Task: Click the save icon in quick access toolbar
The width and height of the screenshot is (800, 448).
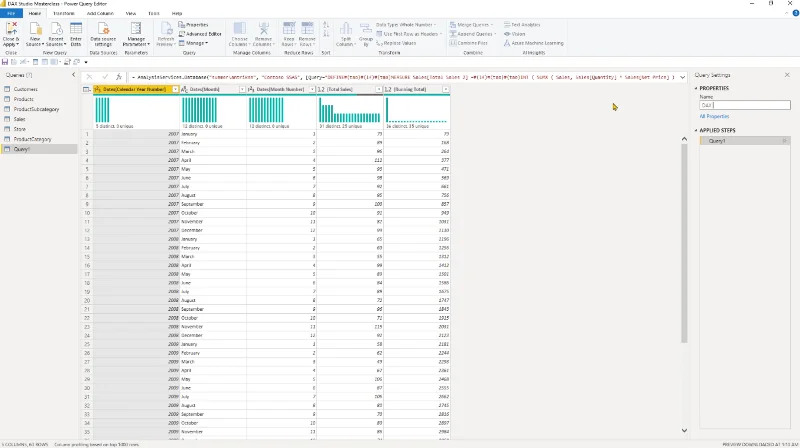Action: pos(5,62)
